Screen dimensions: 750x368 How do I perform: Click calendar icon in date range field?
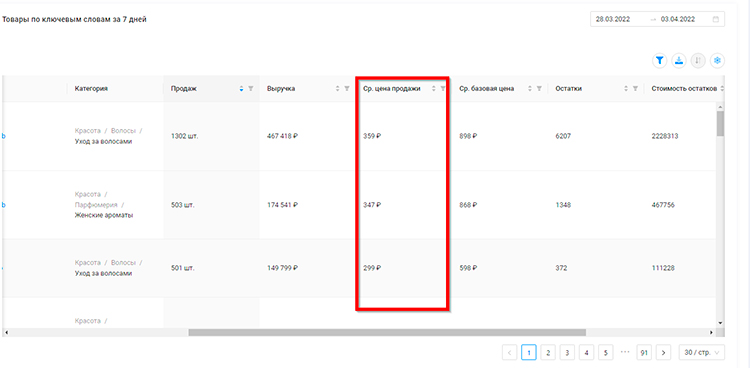[x=716, y=20]
